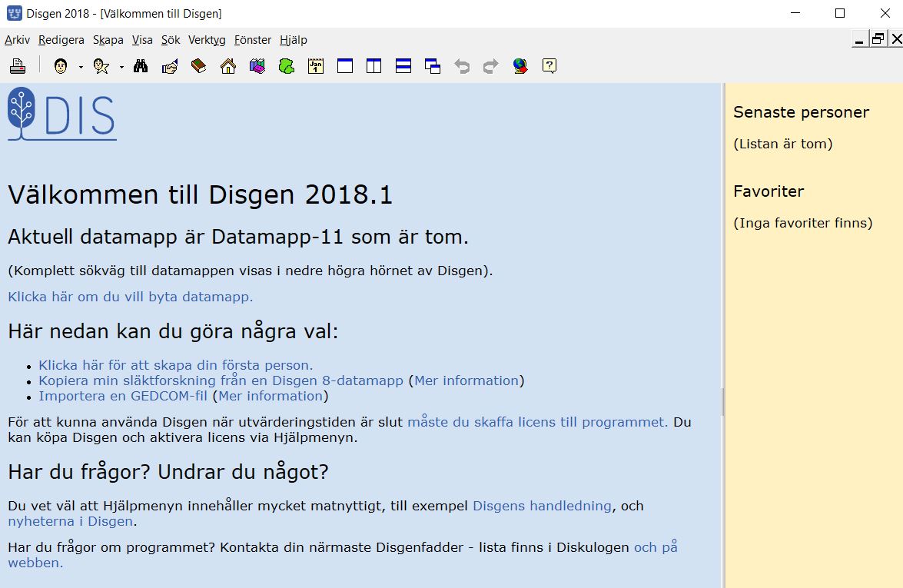Open the Fönster menu

253,40
